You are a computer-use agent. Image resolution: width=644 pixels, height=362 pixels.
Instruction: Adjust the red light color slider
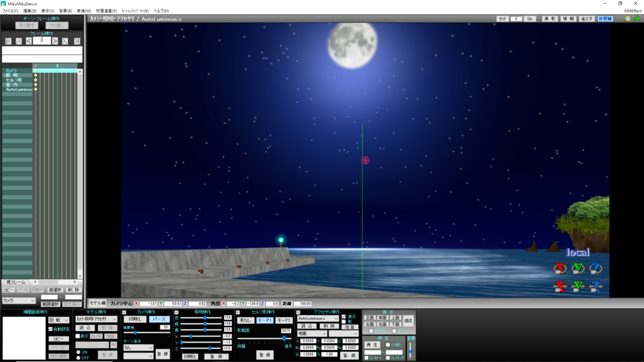205,317
